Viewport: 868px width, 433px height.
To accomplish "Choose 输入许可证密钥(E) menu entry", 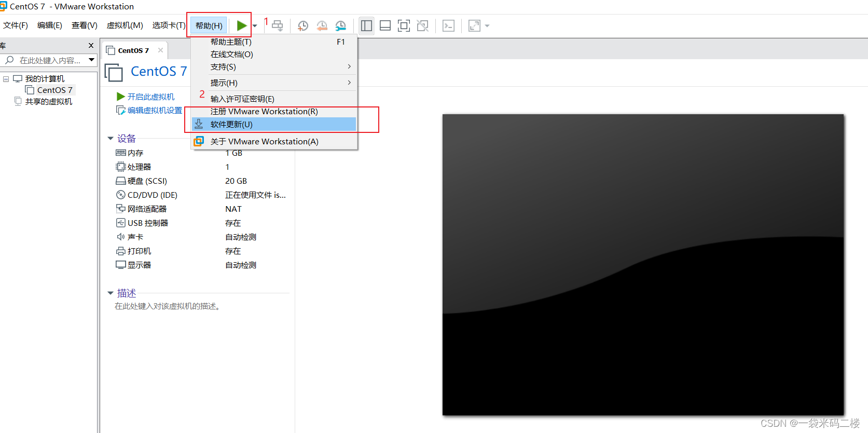I will tap(274, 99).
